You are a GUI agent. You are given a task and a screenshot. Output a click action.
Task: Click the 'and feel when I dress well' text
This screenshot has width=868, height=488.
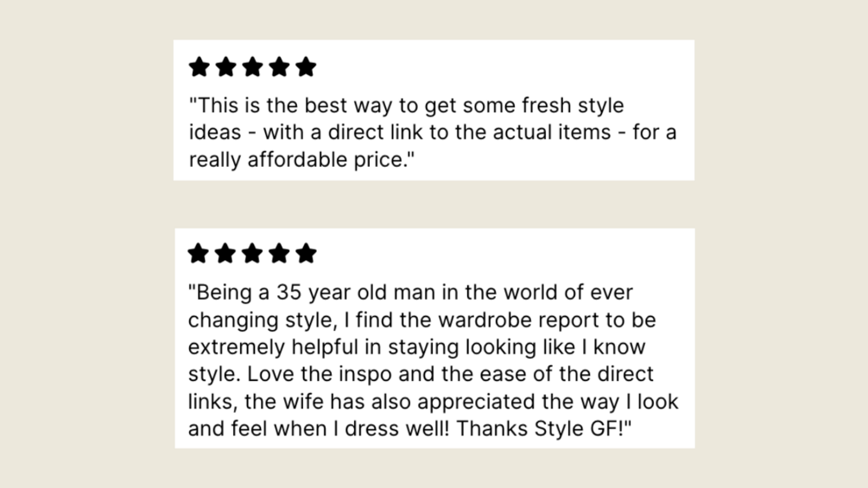tap(319, 428)
